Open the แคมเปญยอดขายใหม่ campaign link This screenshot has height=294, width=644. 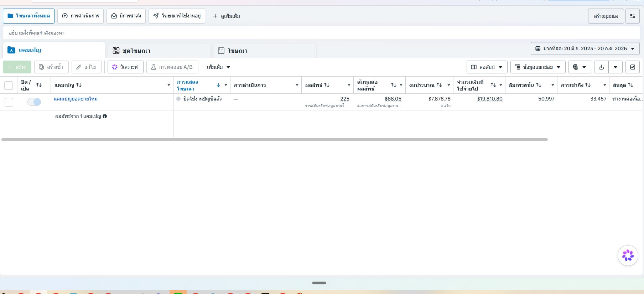[x=76, y=99]
